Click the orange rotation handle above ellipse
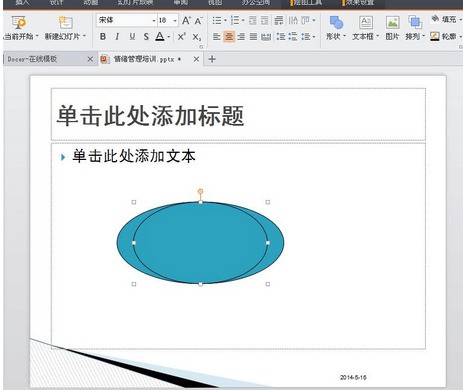Image resolution: width=463 pixels, height=390 pixels. point(200,191)
